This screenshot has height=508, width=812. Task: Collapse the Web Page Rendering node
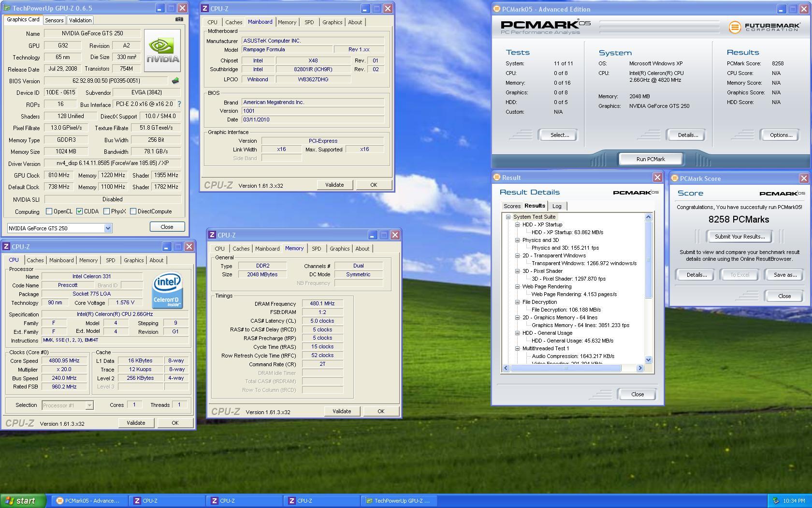tap(517, 286)
